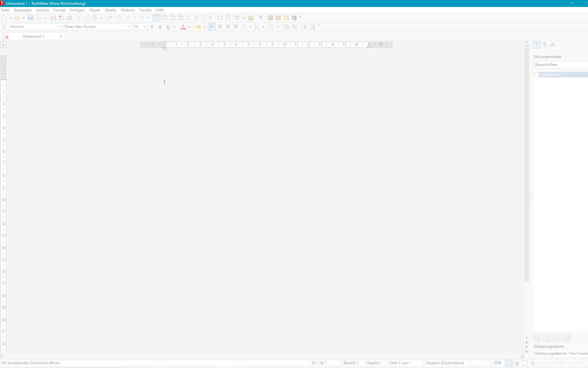Click the yellow B BasicMaker icon

pos(286,18)
